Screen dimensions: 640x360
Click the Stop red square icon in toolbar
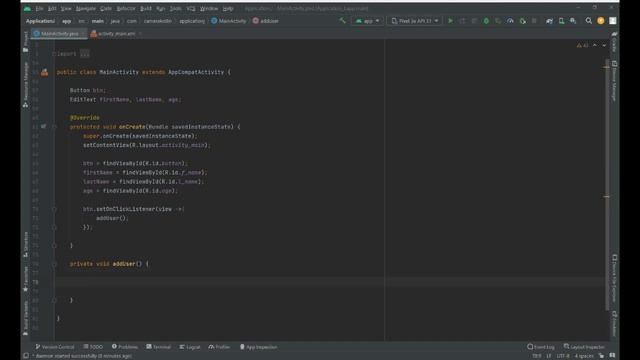(x=534, y=21)
